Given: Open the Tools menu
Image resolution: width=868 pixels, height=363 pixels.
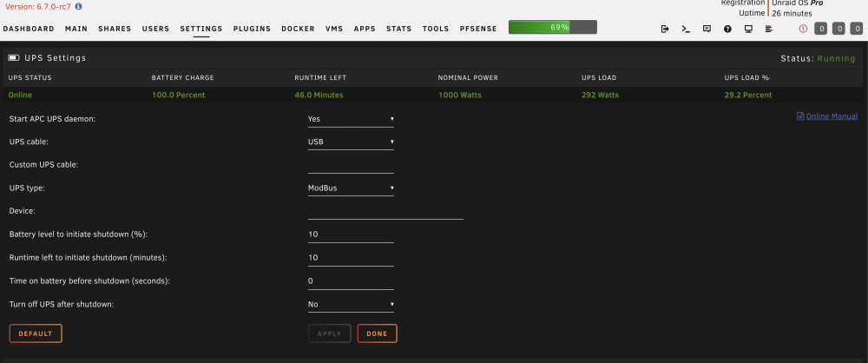Looking at the screenshot, I should pyautogui.click(x=436, y=29).
